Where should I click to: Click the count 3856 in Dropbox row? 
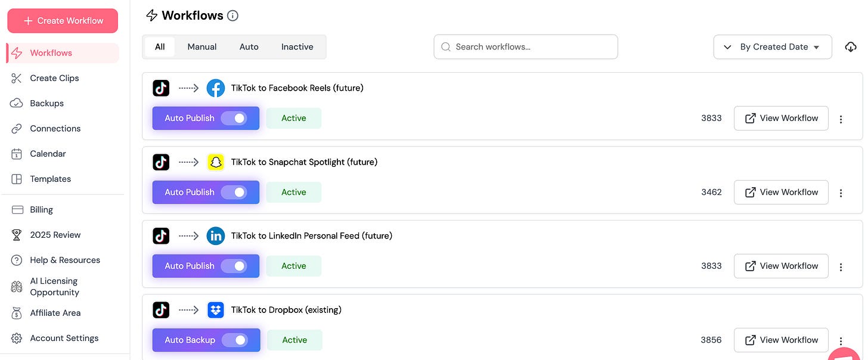(x=711, y=340)
